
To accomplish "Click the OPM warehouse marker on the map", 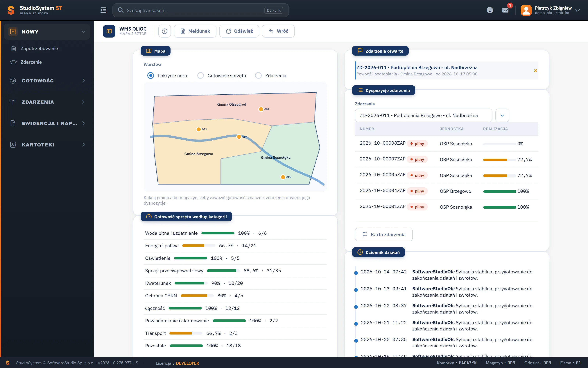I will point(239,137).
